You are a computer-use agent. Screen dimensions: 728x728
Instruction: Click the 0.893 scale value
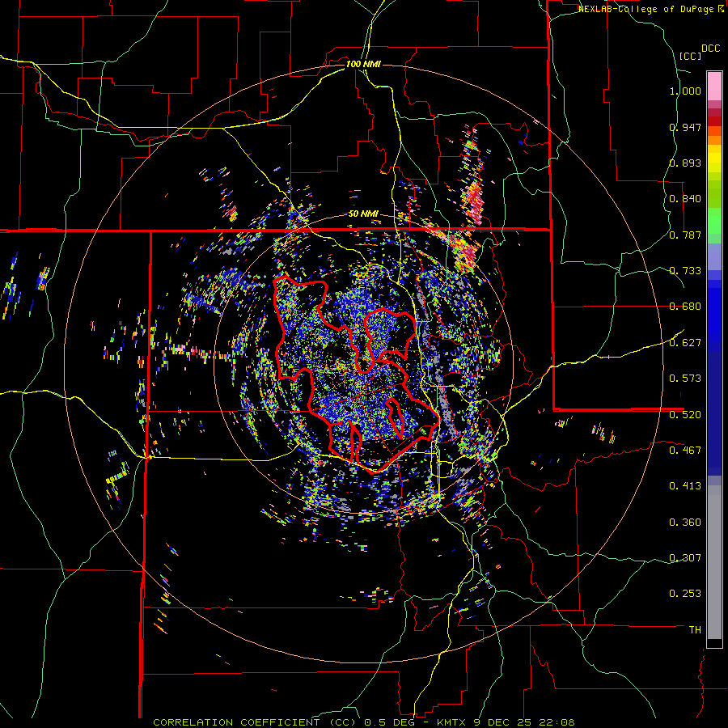685,163
